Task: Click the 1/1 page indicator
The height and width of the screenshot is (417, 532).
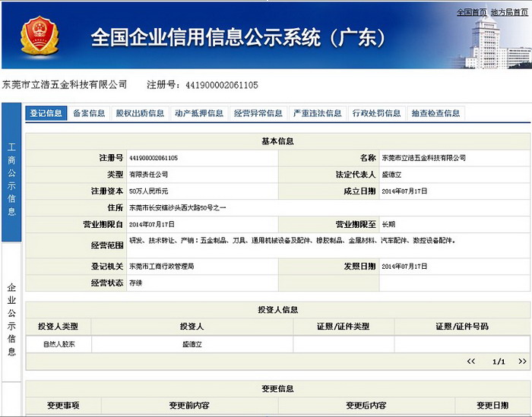Action: [499, 362]
